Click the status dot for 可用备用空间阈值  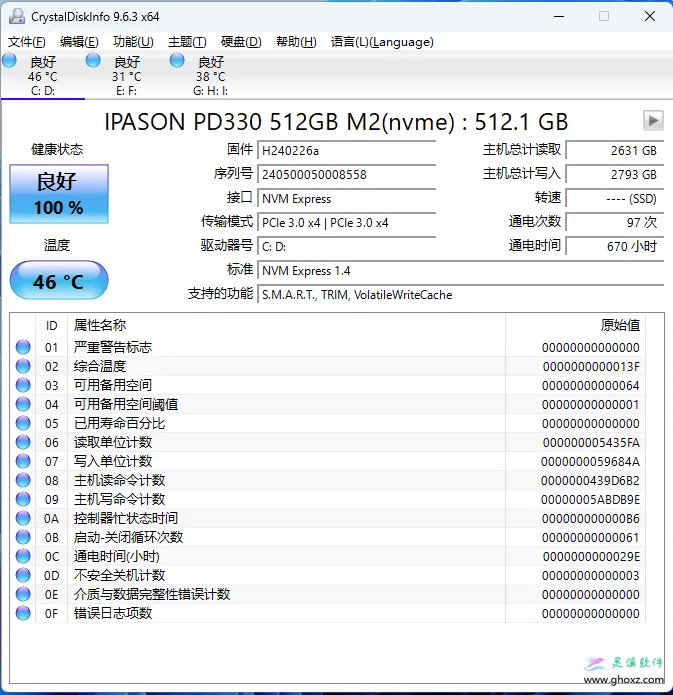(x=23, y=404)
